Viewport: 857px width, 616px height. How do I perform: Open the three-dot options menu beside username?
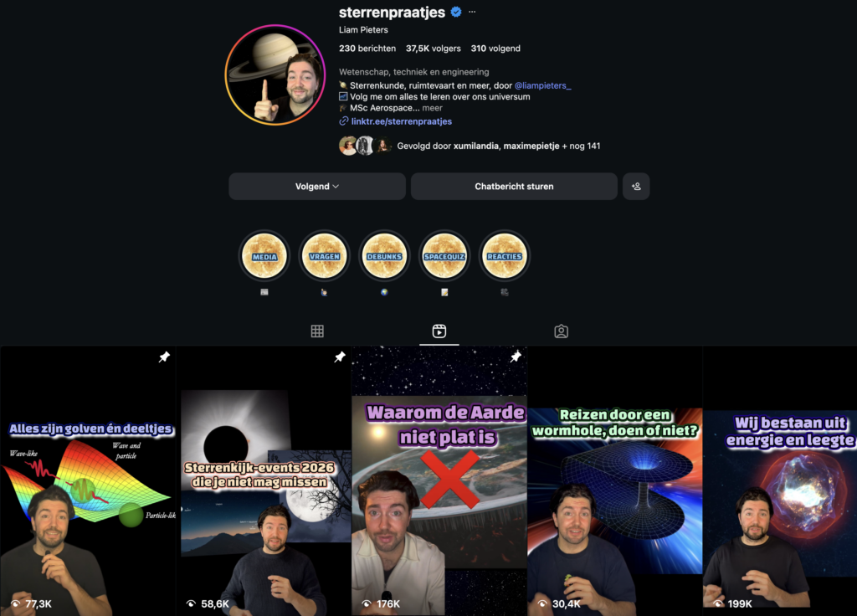click(x=472, y=12)
